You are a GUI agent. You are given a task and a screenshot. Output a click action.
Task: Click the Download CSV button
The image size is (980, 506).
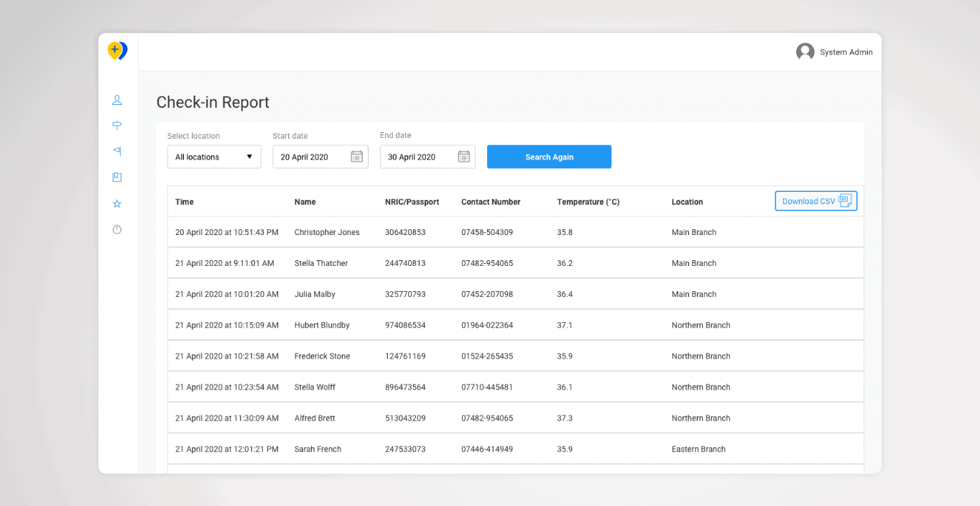tap(816, 201)
